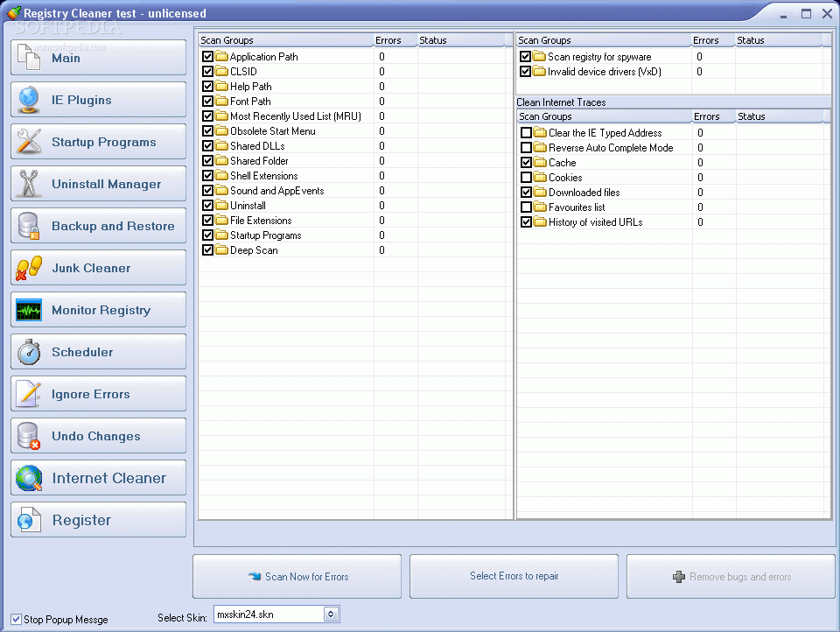Click the arrow icon on Scan Now button
The width and height of the screenshot is (840, 632).
tap(255, 576)
